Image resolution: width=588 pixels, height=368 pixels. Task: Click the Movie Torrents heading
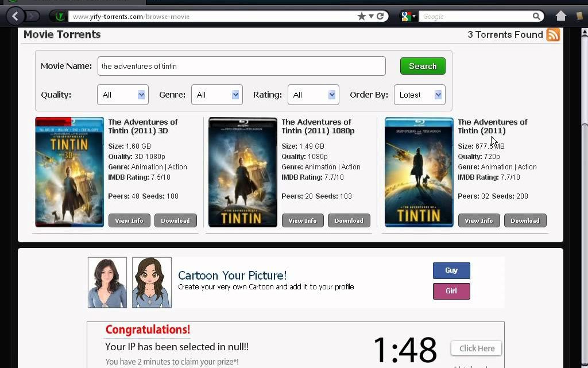tap(62, 34)
